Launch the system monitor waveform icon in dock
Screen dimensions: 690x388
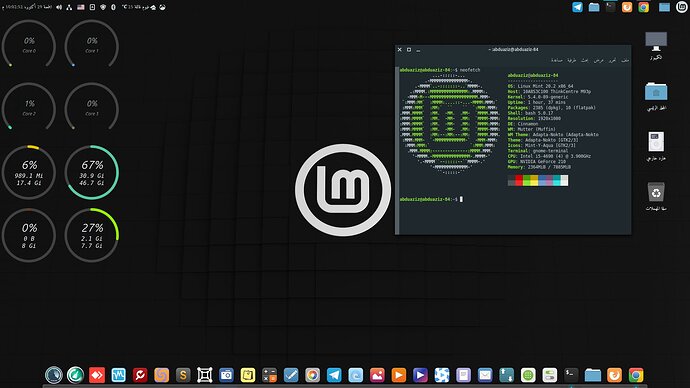click(118, 375)
